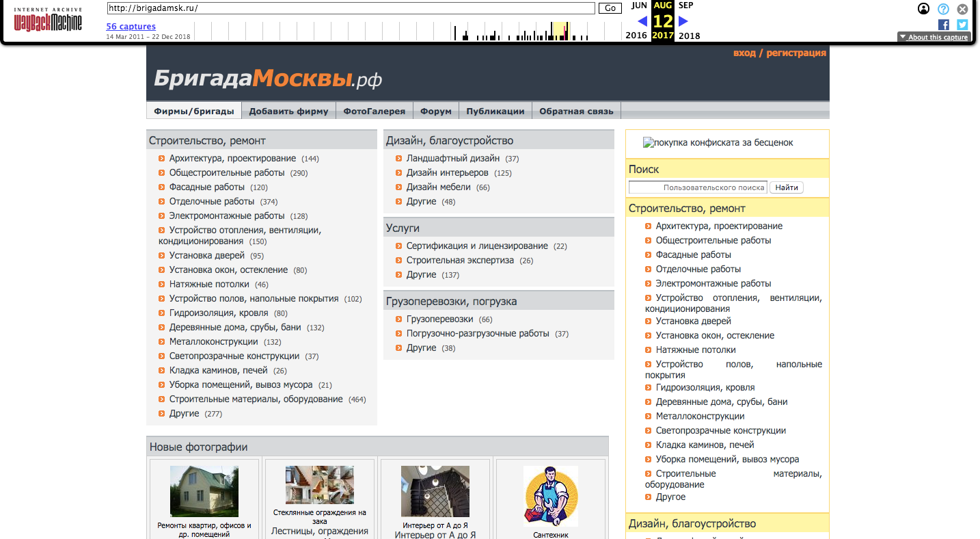
Task: Open the Форум tab
Action: coord(435,110)
